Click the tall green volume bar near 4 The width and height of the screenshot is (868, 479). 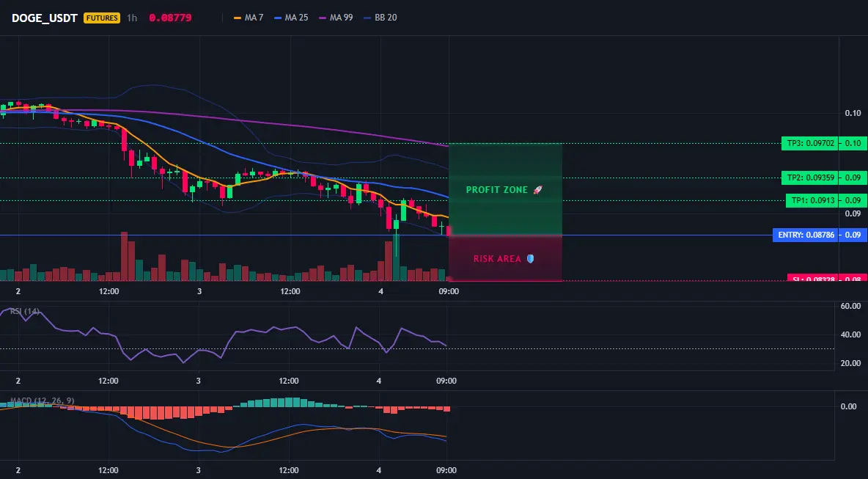pyautogui.click(x=397, y=257)
